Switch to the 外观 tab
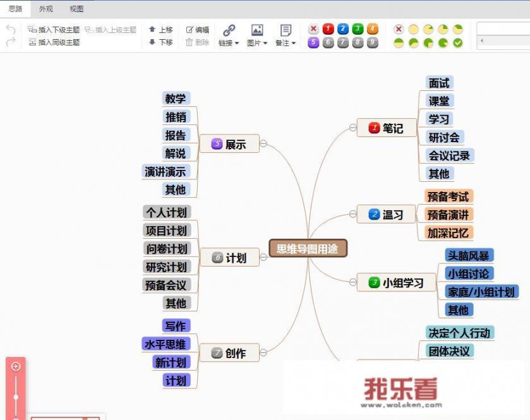530x420 pixels. click(45, 9)
